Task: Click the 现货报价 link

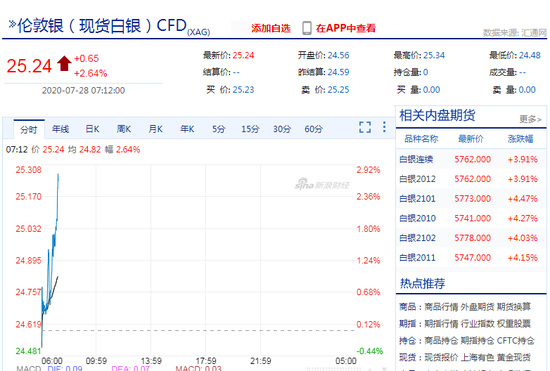Action: (x=441, y=357)
